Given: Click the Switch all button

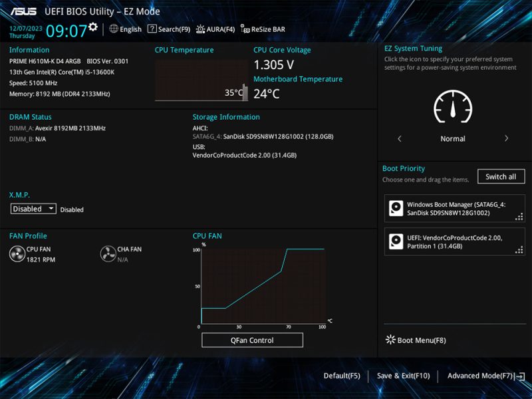Looking at the screenshot, I should (x=501, y=176).
